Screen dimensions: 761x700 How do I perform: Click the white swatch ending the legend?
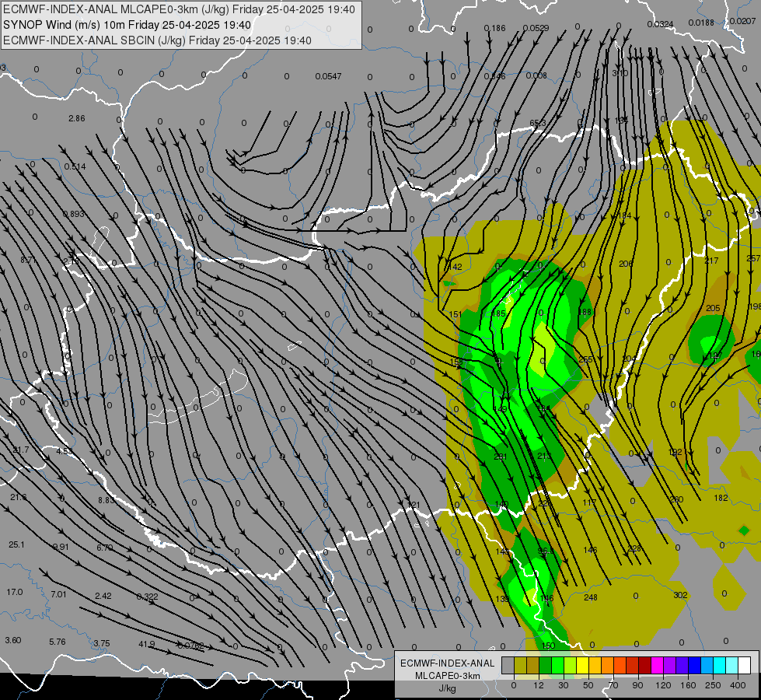pos(745,665)
